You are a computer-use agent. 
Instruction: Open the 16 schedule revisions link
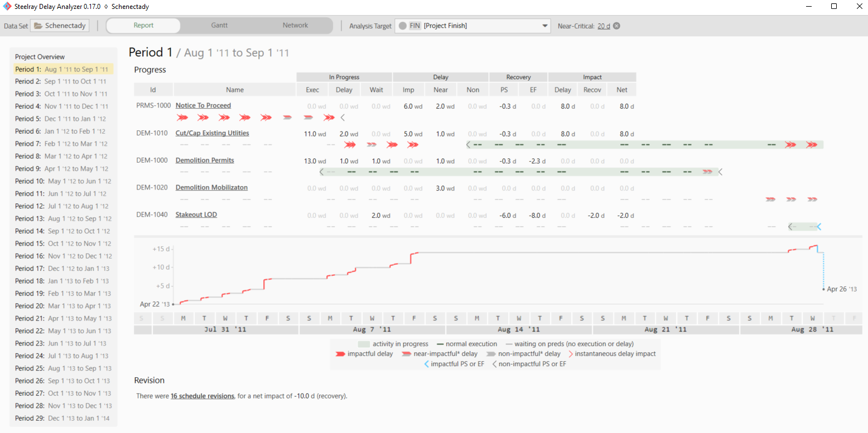(202, 396)
